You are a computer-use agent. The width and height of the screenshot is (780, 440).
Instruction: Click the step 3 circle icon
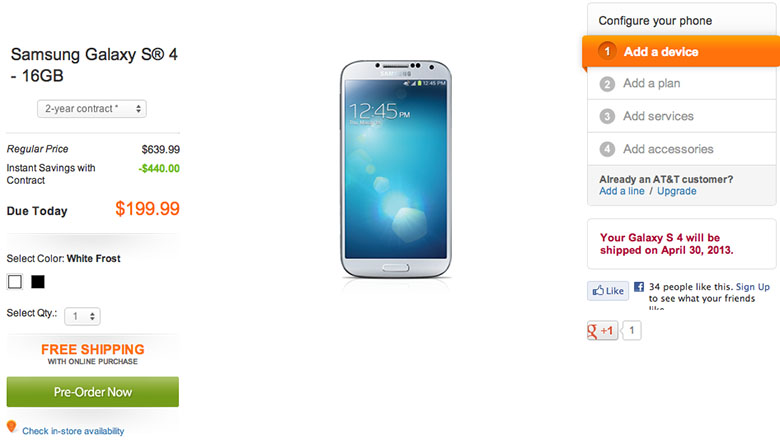tap(607, 116)
